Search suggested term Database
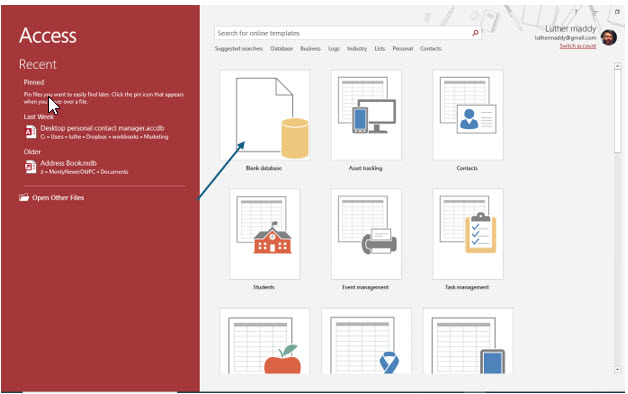 pos(282,48)
